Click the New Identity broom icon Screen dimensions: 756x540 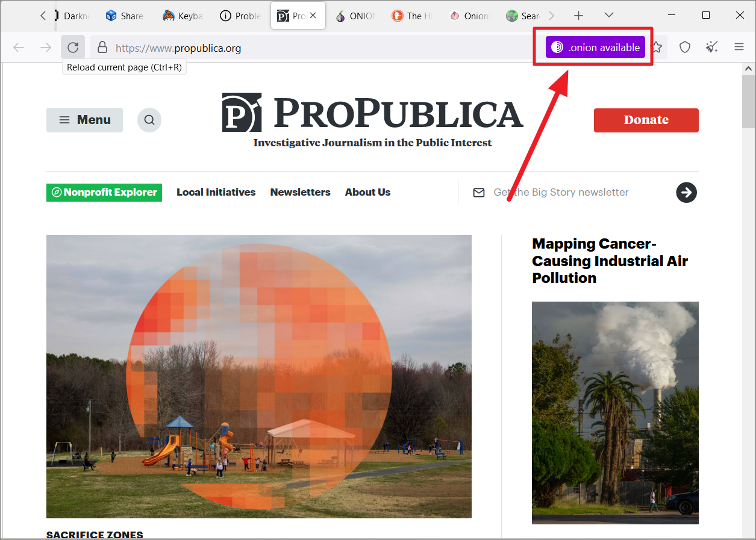(x=712, y=47)
